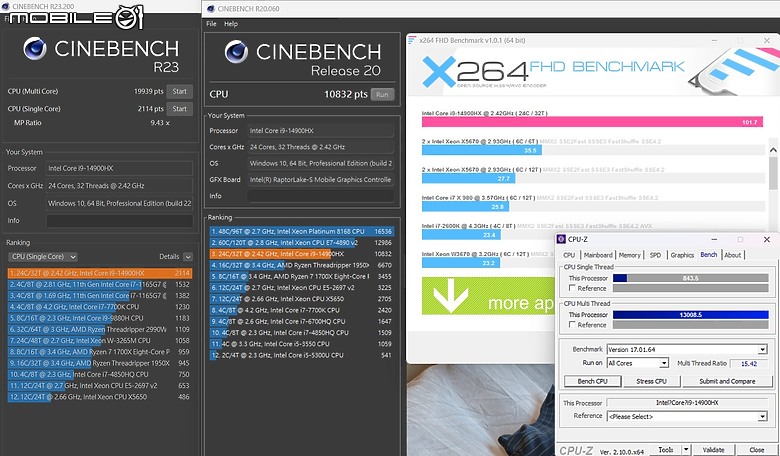Open the CPU (Single Core) ranking dropdown

tap(42, 257)
